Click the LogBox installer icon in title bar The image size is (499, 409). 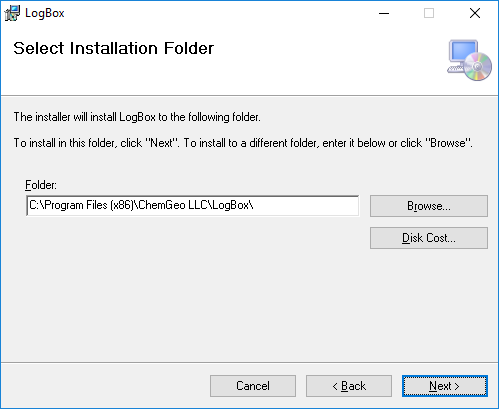pyautogui.click(x=12, y=13)
